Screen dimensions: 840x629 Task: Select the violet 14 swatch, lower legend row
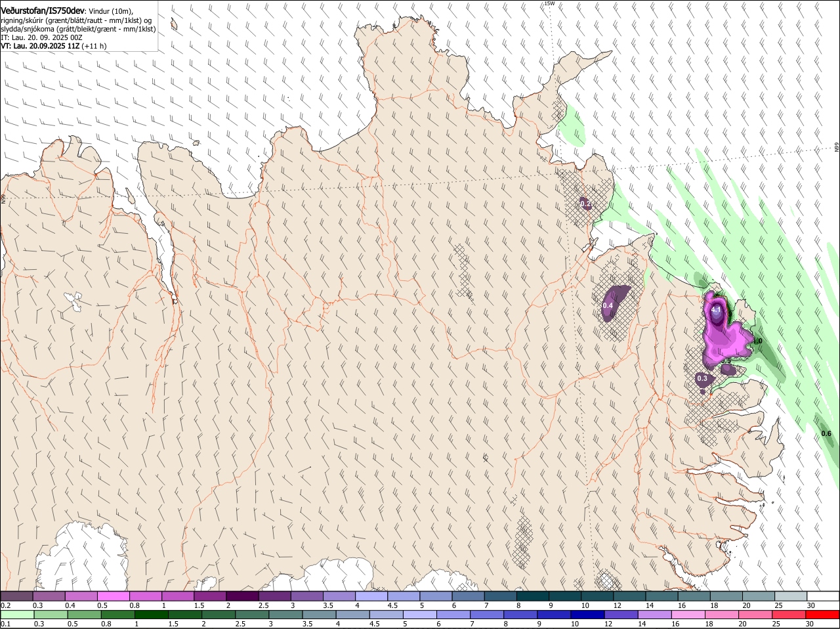[x=654, y=615]
